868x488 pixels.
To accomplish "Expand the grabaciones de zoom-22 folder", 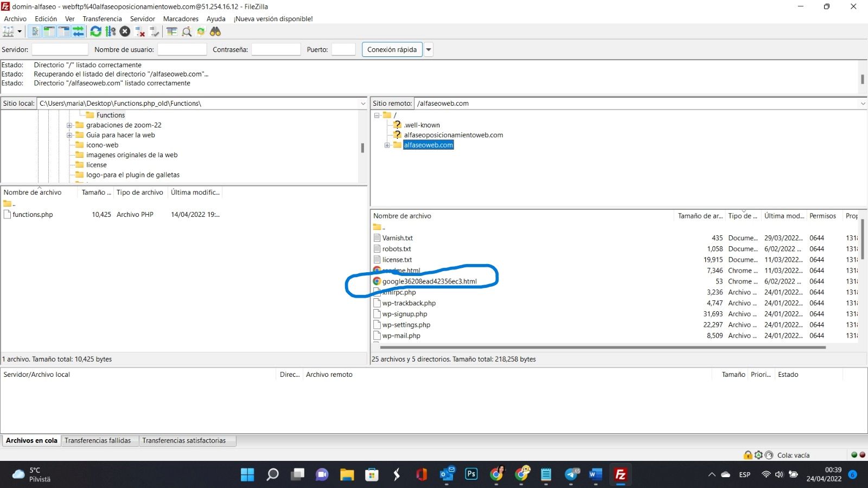I will [x=69, y=125].
